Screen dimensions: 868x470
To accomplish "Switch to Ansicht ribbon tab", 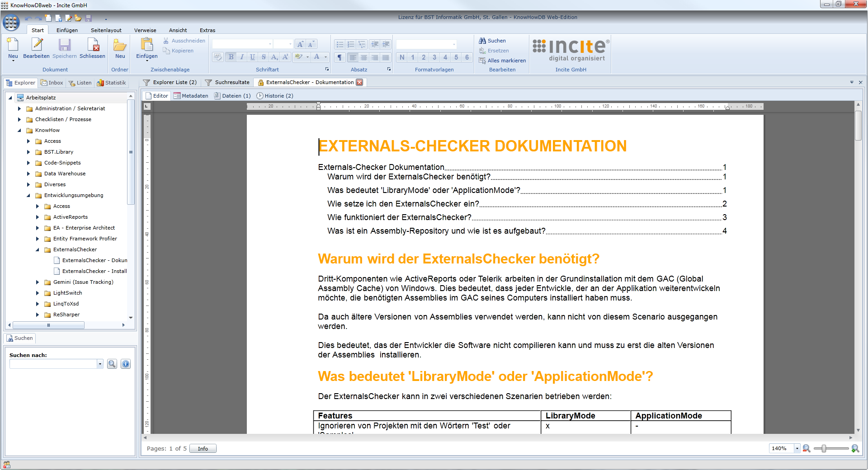I will point(178,30).
